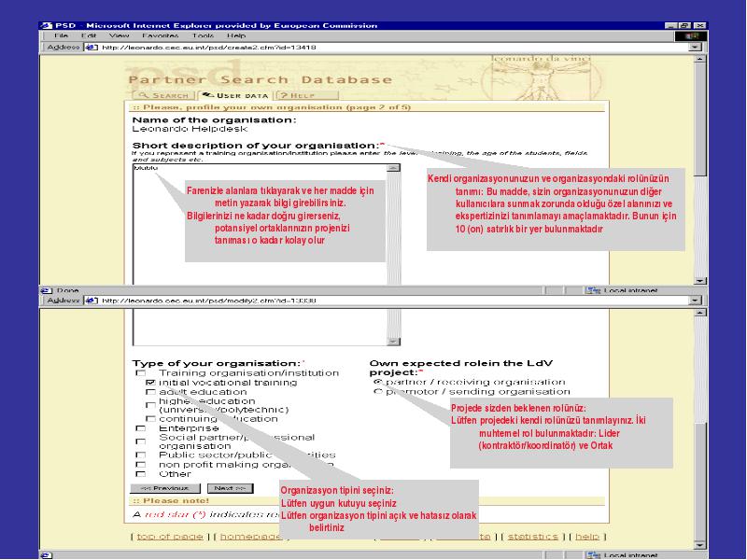Open the Favorites menu
Image resolution: width=747 pixels, height=560 pixels.
coord(160,35)
